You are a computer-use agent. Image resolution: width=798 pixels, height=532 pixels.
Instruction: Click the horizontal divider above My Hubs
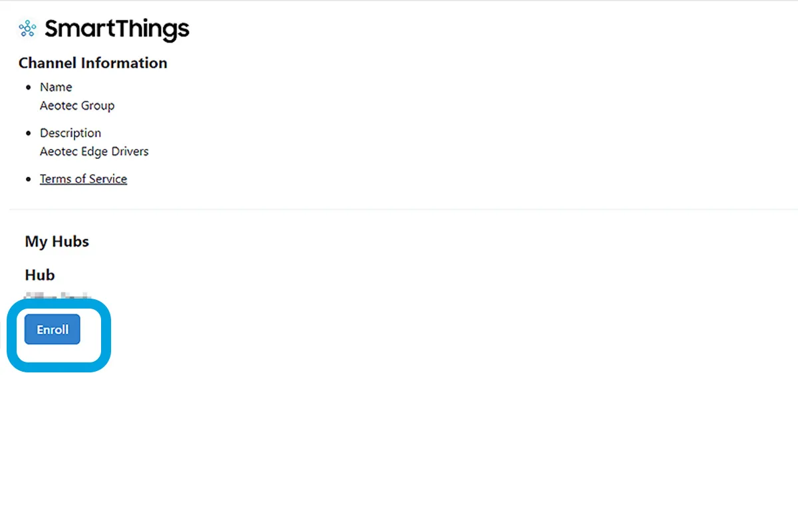(x=399, y=209)
